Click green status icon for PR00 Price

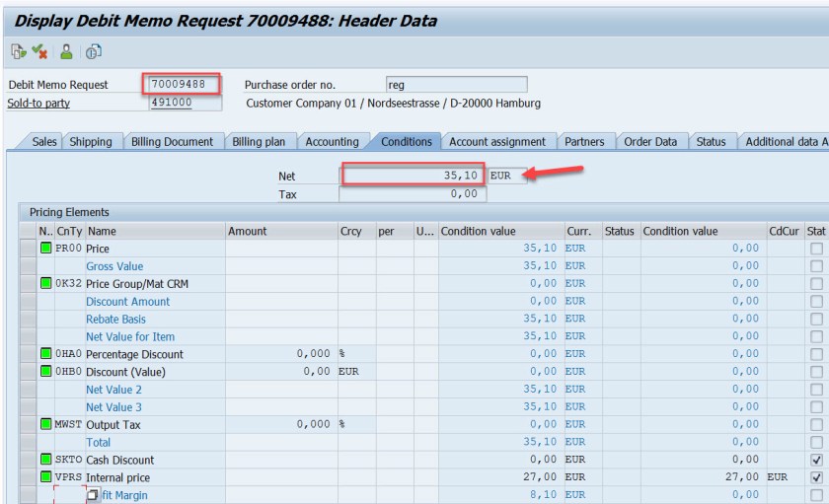[46, 248]
